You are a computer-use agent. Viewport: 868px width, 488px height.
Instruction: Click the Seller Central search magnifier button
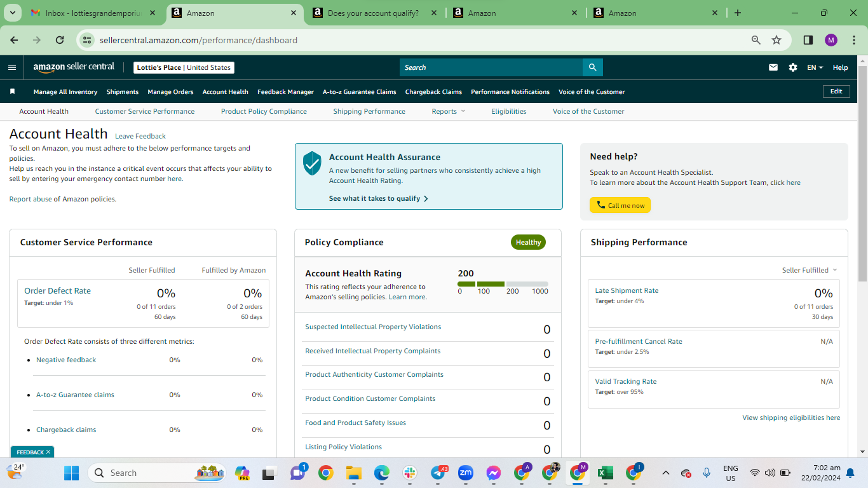[x=592, y=67]
